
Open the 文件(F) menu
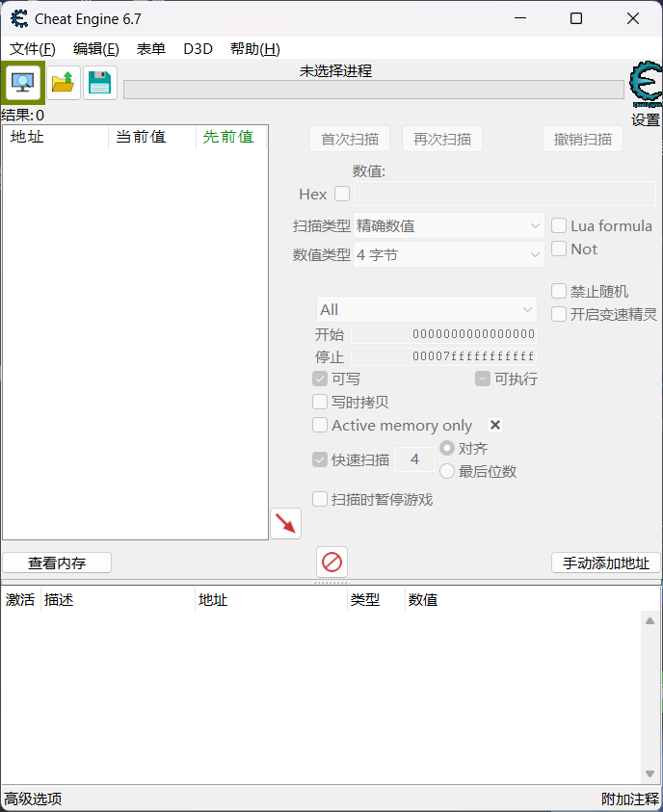point(32,49)
